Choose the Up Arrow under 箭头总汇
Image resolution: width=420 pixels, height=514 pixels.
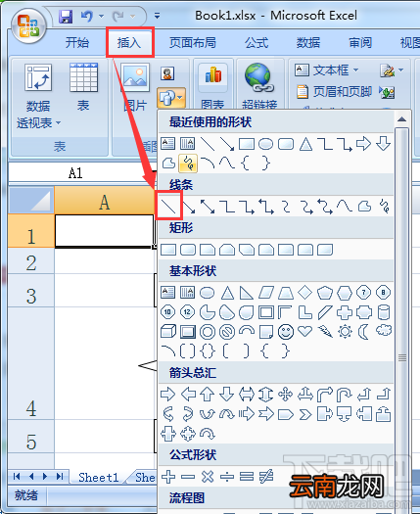tap(208, 394)
